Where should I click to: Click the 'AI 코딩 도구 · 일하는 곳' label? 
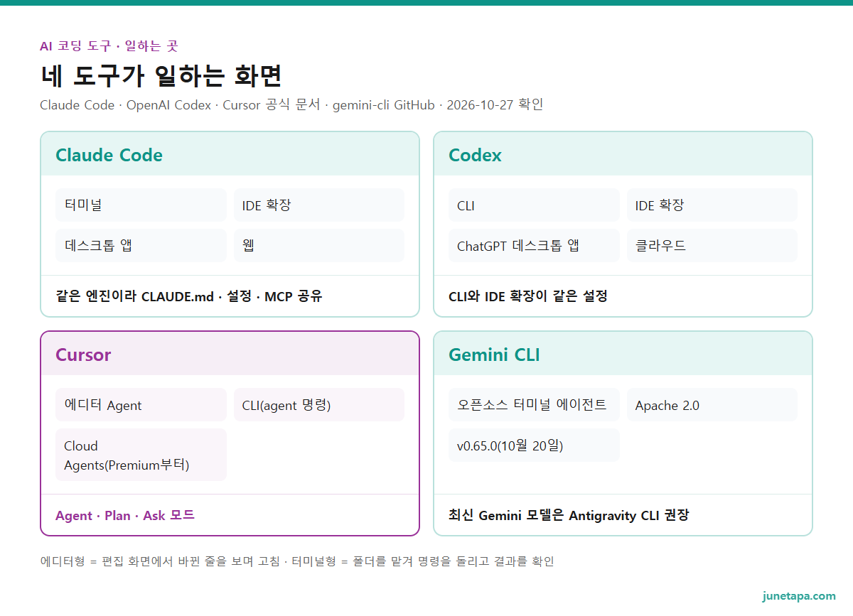109,46
